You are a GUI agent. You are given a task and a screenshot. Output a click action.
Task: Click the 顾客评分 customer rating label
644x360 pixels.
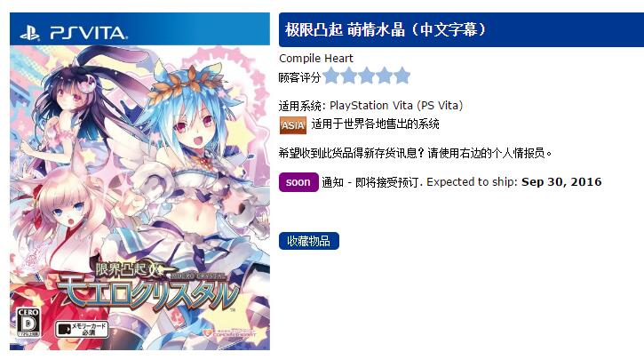[299, 77]
